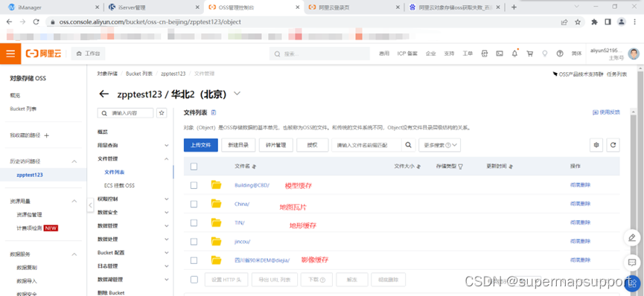Screen dimensions: 644x296
Task: Click the browser reload button
Action: [x=36, y=22]
